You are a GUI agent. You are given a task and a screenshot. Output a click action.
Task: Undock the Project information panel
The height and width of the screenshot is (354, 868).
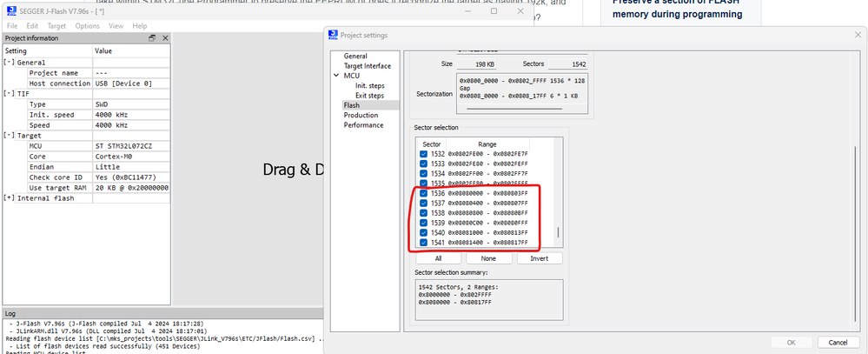pos(152,38)
